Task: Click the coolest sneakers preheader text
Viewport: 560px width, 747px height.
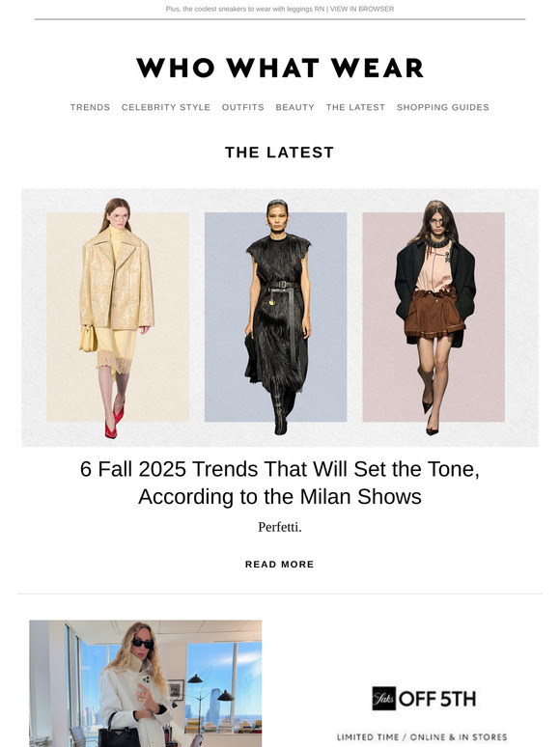Action: (x=245, y=9)
